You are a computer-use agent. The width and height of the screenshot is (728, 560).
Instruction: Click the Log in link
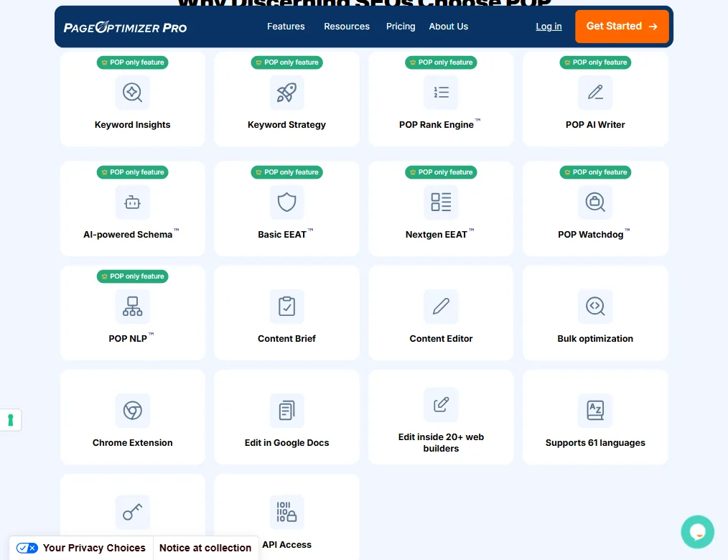click(x=549, y=27)
